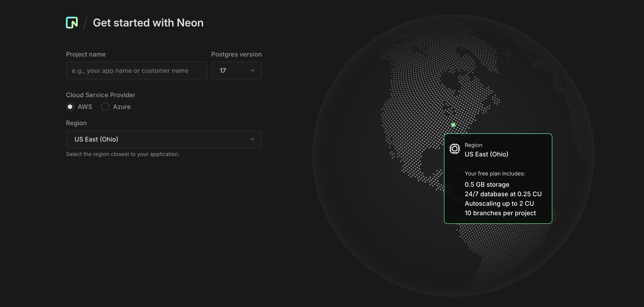The image size is (644, 307).
Task: Click the chip icon in the Region card
Action: 455,149
